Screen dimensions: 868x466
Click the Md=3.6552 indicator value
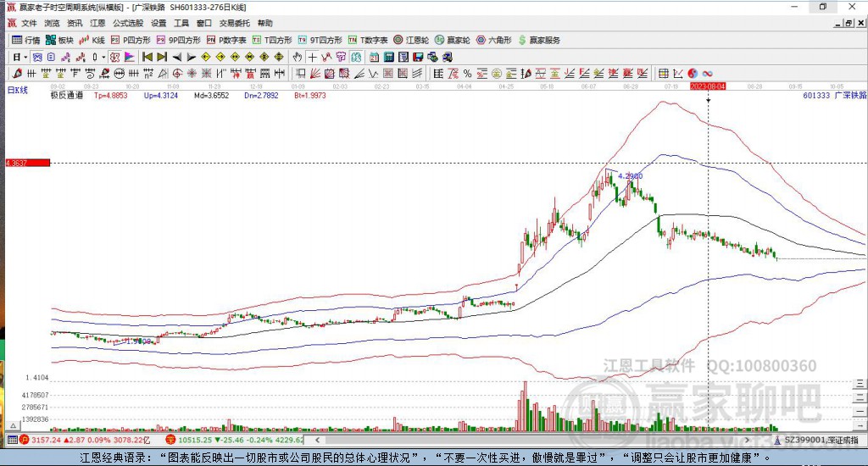[211, 95]
